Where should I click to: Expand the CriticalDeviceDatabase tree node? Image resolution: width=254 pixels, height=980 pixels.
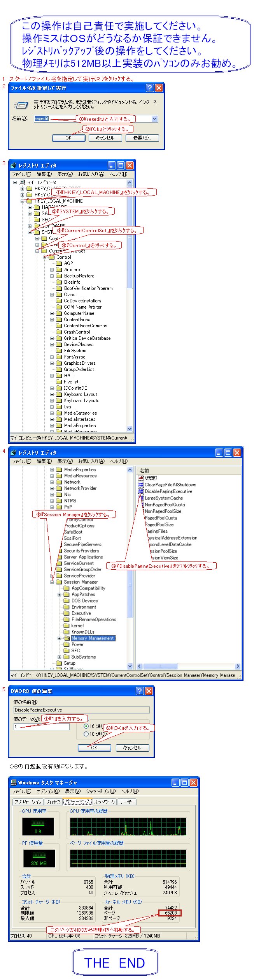point(52,338)
